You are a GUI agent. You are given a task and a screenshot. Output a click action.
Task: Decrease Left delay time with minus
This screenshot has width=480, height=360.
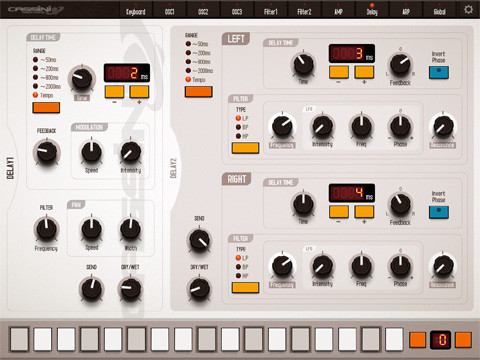pos(339,72)
